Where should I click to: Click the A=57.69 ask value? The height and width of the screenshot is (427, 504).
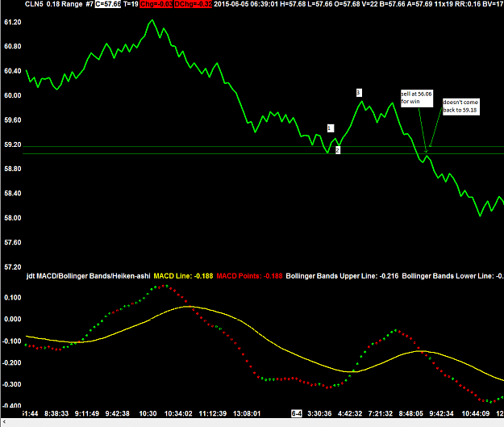420,4
